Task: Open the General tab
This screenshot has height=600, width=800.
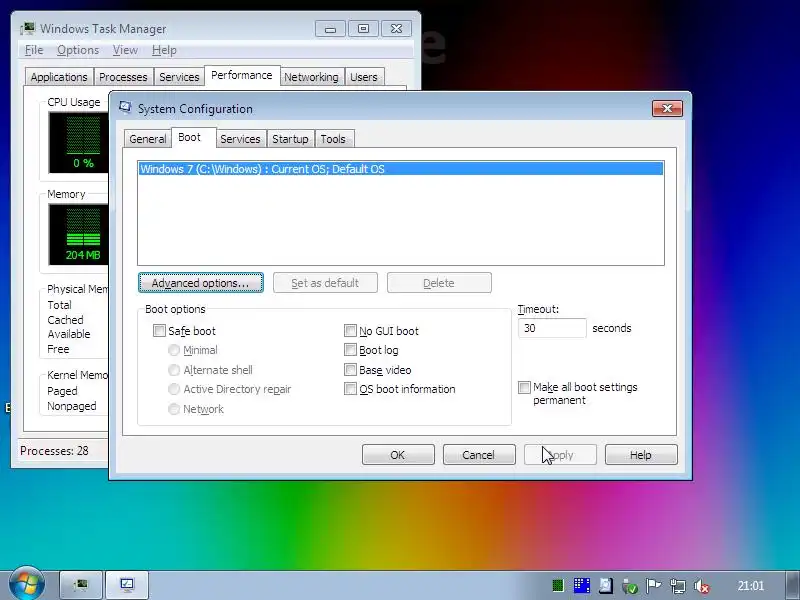Action: pyautogui.click(x=147, y=139)
